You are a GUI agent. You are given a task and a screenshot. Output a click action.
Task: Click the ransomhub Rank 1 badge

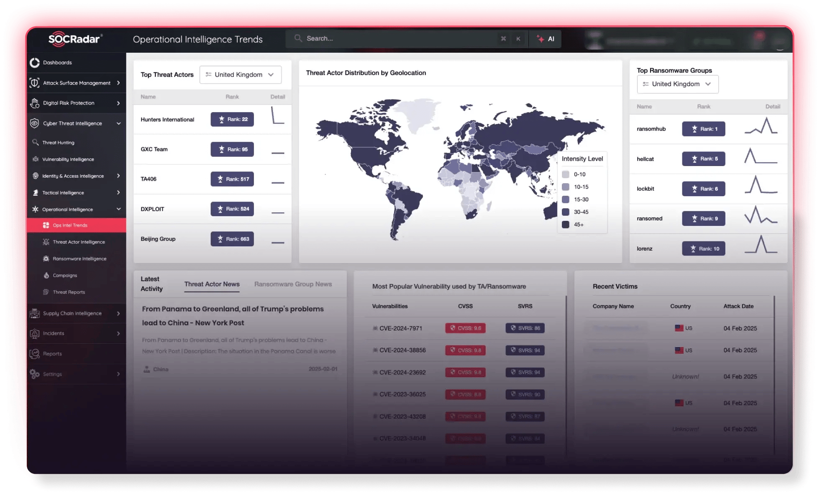(703, 129)
